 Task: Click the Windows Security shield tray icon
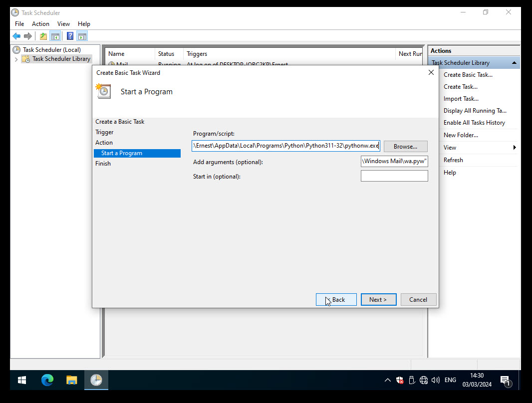click(400, 380)
